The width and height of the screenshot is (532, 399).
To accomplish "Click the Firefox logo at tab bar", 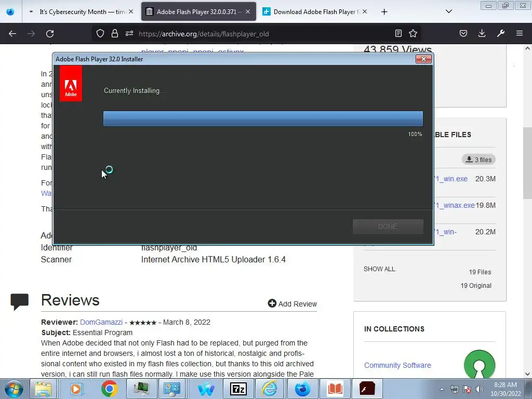I will click(10, 12).
